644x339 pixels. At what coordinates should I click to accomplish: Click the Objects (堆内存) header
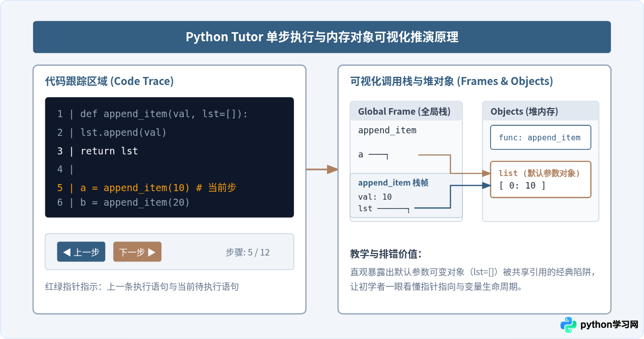click(x=540, y=111)
